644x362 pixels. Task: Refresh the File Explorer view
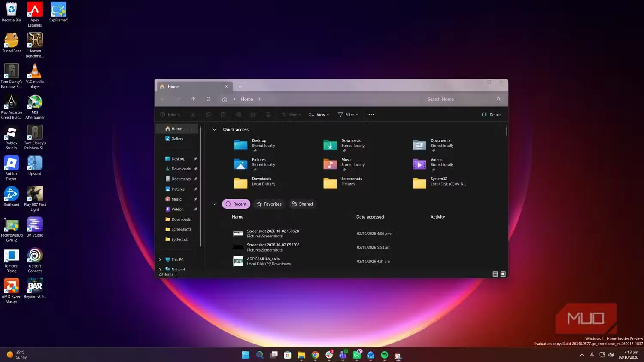coord(208,99)
